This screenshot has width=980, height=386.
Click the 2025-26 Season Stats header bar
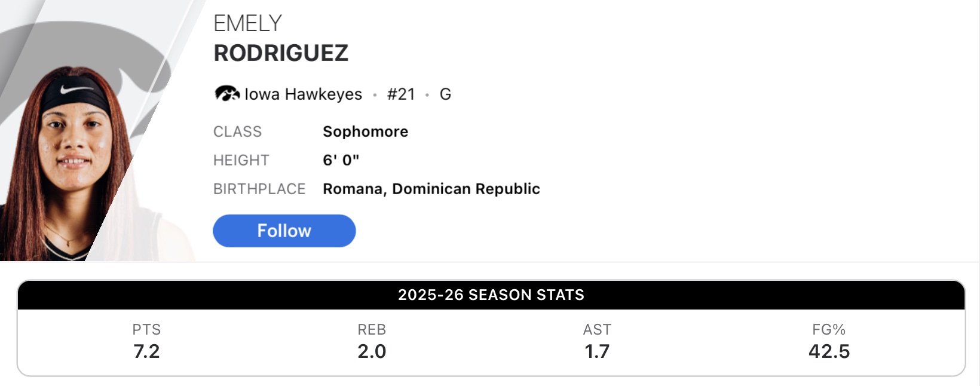(x=491, y=295)
